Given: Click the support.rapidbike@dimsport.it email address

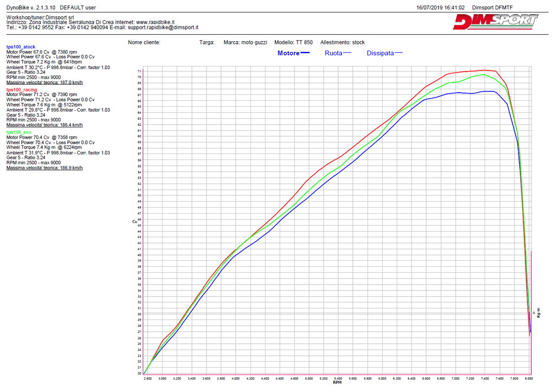Looking at the screenshot, I should point(163,27).
